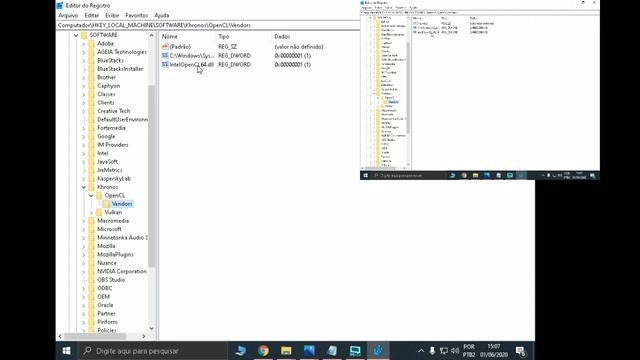640x360 pixels.
Task: Show hidden system tray icons
Action: coord(421,351)
